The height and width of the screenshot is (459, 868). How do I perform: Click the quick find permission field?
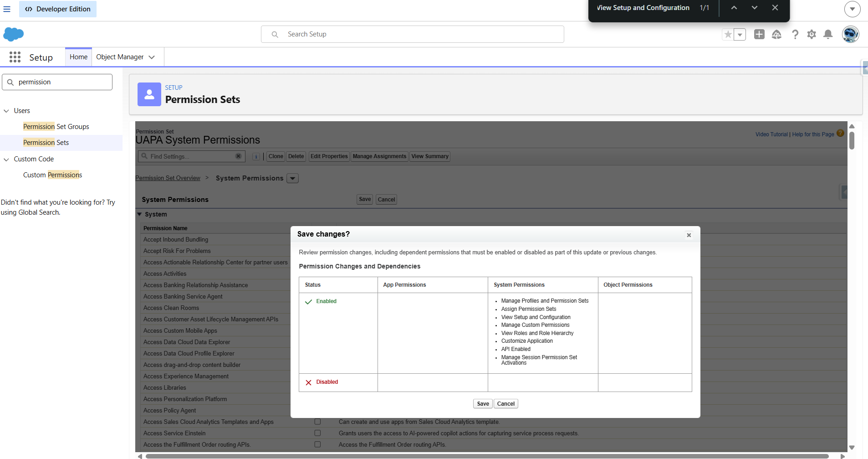(x=57, y=82)
